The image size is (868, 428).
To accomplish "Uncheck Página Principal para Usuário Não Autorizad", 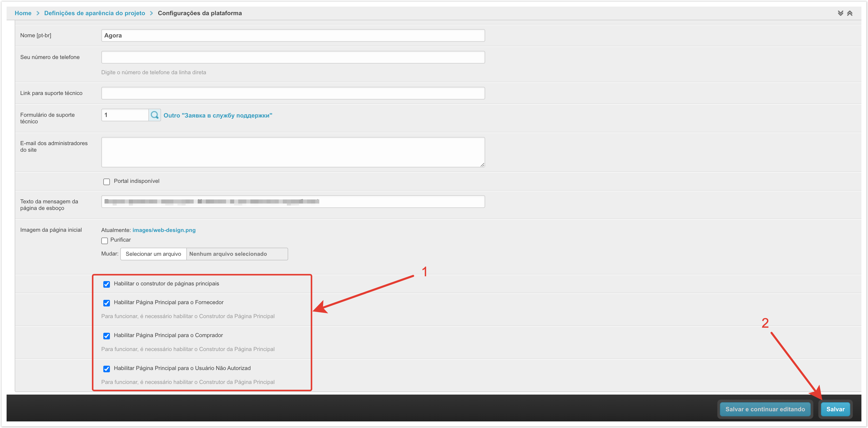I will click(x=107, y=369).
